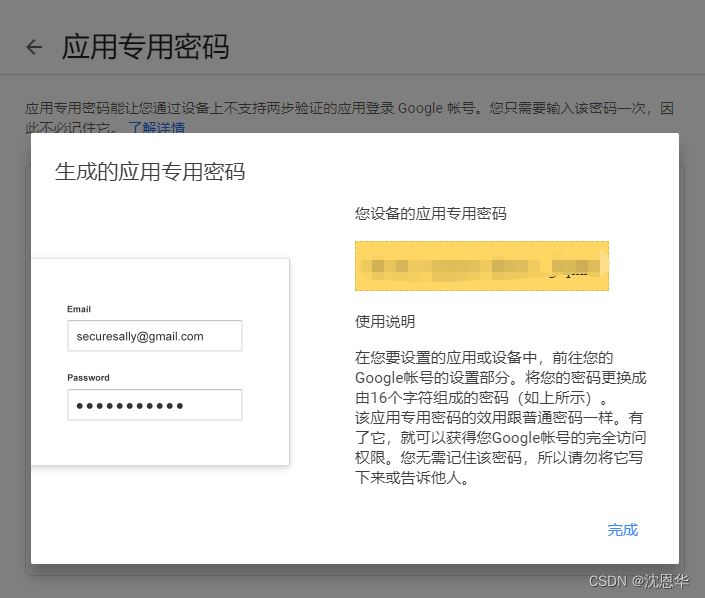
Task: Click the 完成 button in the dialog
Action: tap(623, 530)
